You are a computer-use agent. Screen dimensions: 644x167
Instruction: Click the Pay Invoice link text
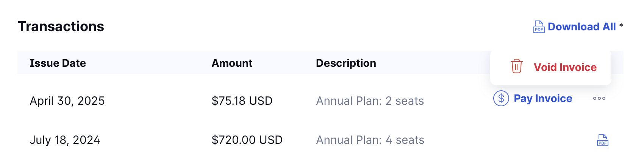click(x=543, y=99)
